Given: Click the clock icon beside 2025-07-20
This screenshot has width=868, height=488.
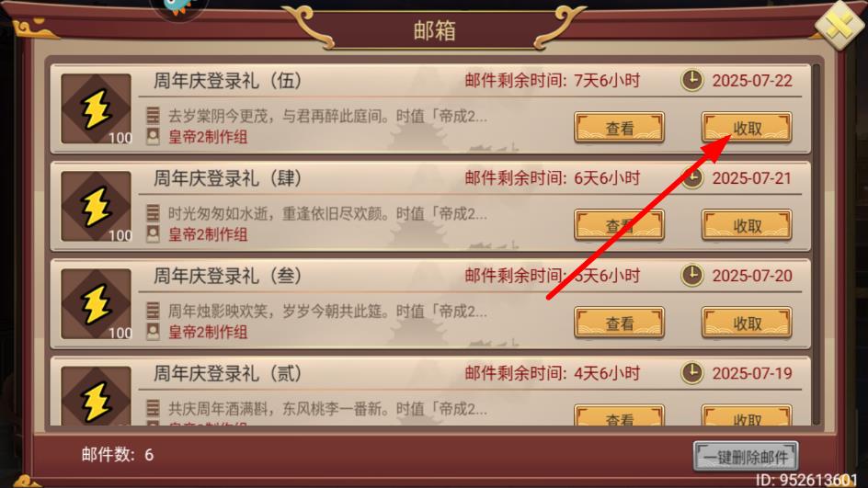Looking at the screenshot, I should tap(692, 275).
